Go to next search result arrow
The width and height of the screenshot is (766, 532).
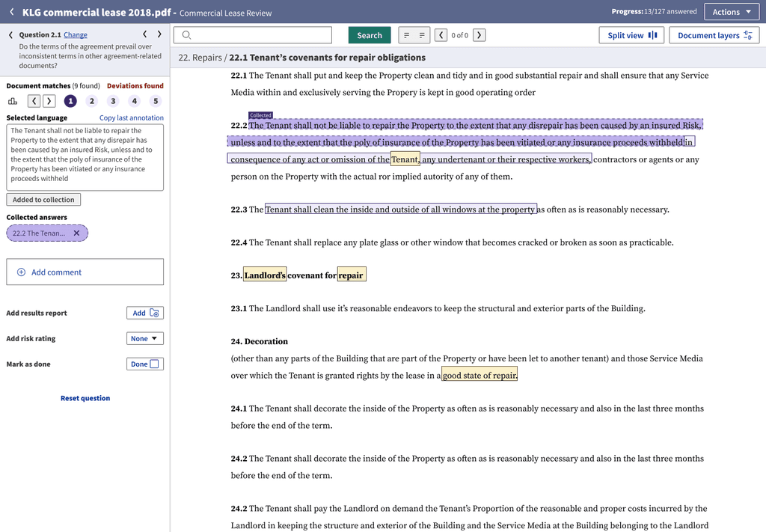click(x=479, y=35)
